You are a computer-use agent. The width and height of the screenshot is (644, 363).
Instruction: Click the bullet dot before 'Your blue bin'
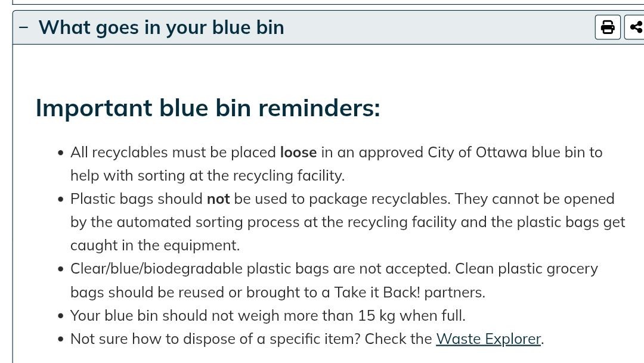pyautogui.click(x=61, y=316)
